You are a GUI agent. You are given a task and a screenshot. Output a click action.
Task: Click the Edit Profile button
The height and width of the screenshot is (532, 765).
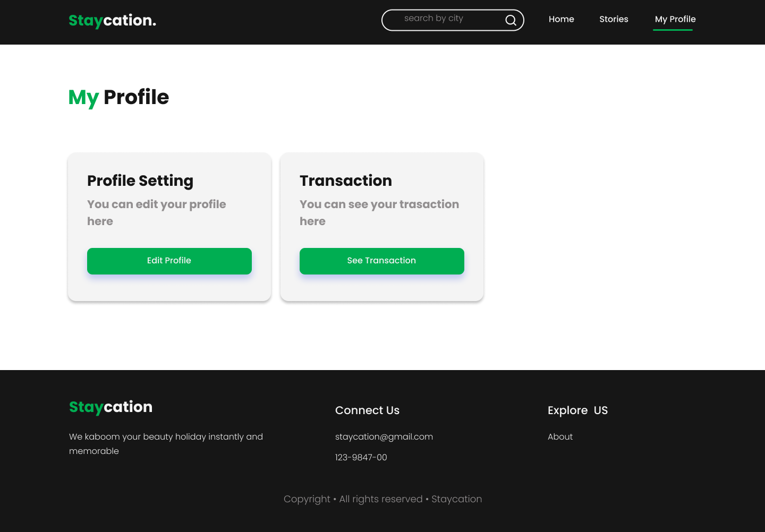click(x=169, y=261)
